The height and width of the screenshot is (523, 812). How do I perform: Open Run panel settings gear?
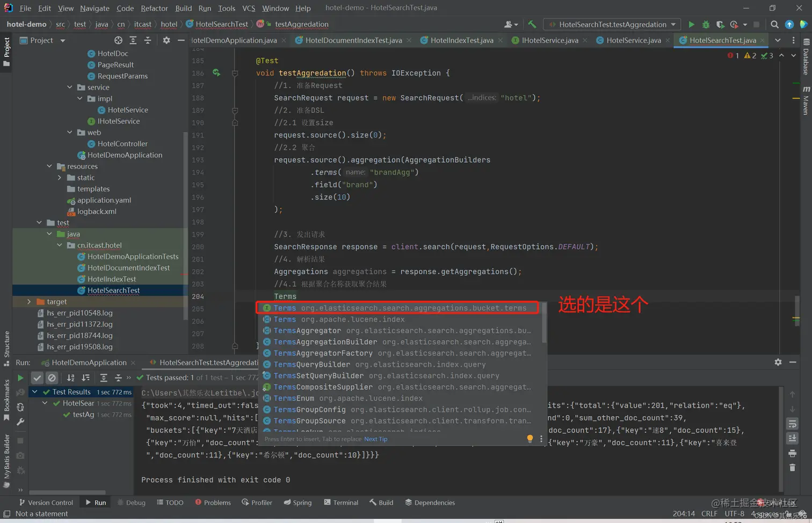(x=778, y=362)
